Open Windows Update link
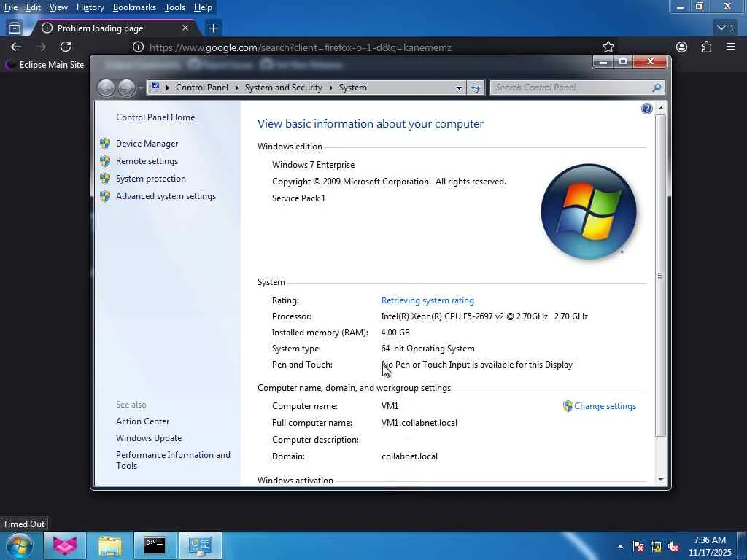 tap(149, 438)
